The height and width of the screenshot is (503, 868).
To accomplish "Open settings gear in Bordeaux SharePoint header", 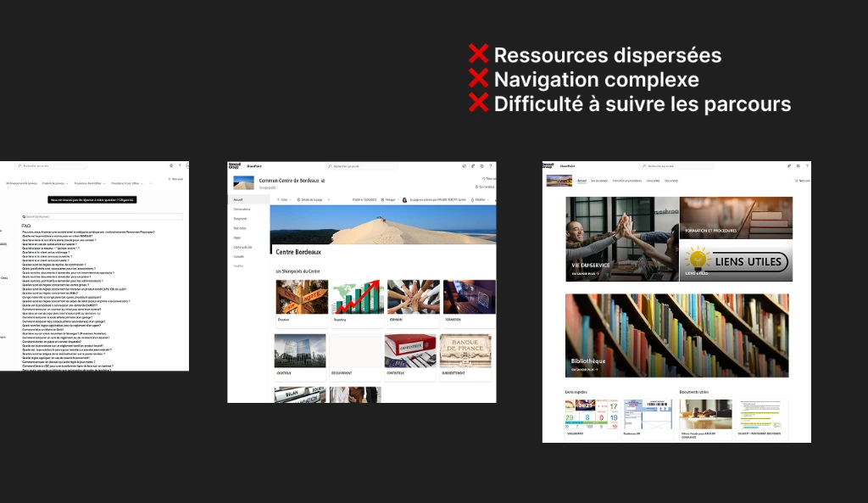I will tap(481, 166).
